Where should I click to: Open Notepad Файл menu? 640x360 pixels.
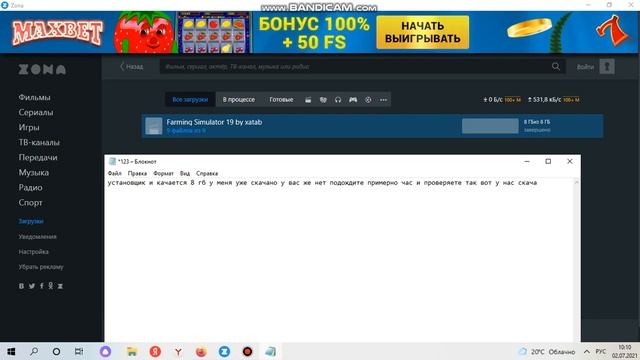[x=115, y=173]
